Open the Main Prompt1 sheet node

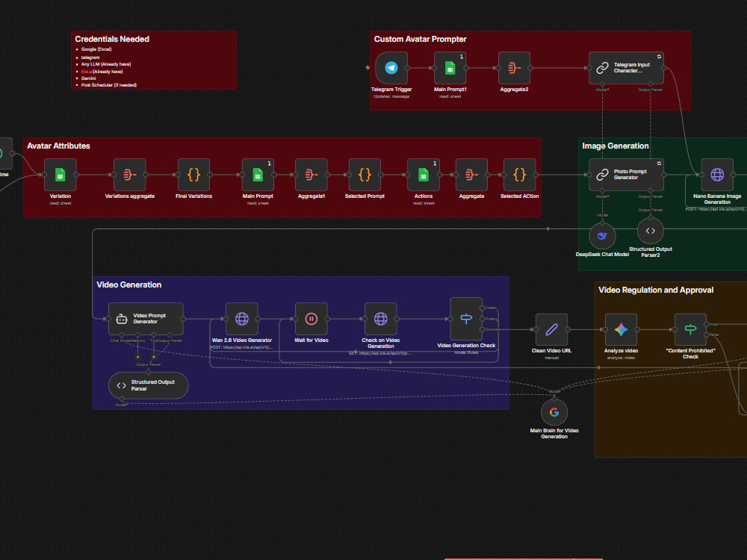(450, 68)
